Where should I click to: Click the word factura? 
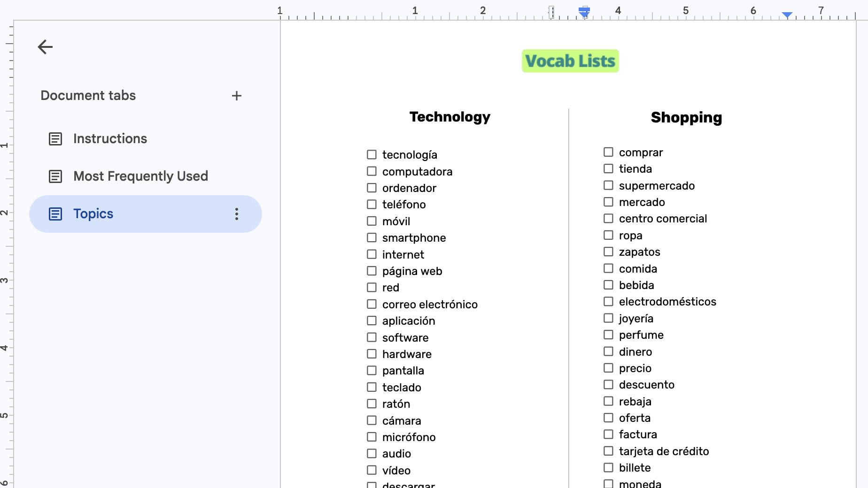(x=638, y=435)
